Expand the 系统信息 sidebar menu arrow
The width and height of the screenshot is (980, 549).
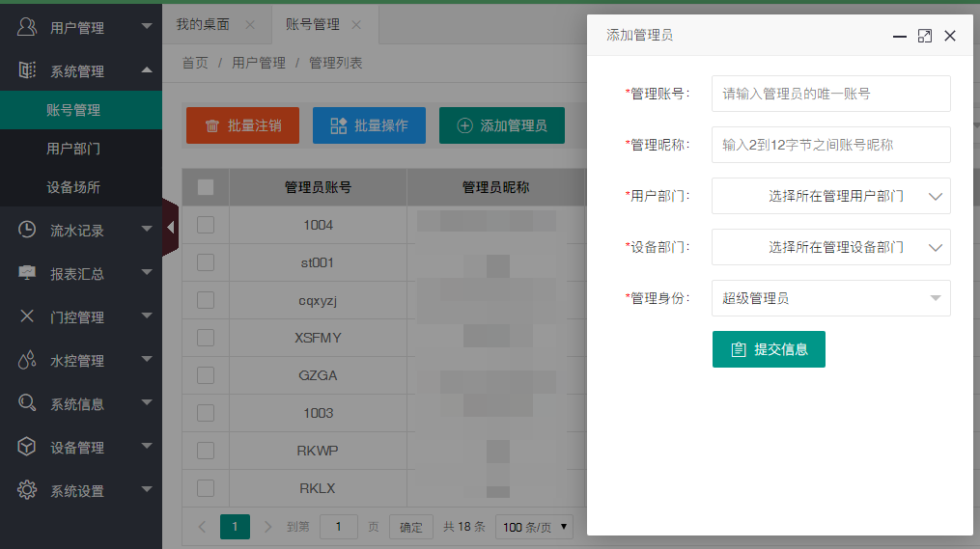click(x=147, y=403)
